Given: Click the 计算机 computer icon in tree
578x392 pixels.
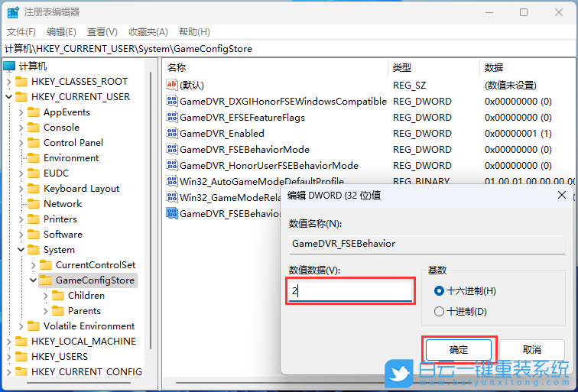Looking at the screenshot, I should point(10,66).
